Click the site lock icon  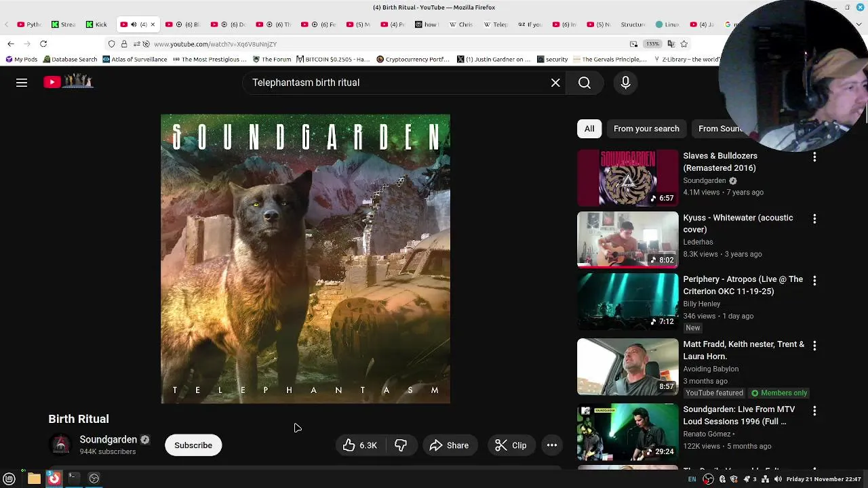pos(124,44)
